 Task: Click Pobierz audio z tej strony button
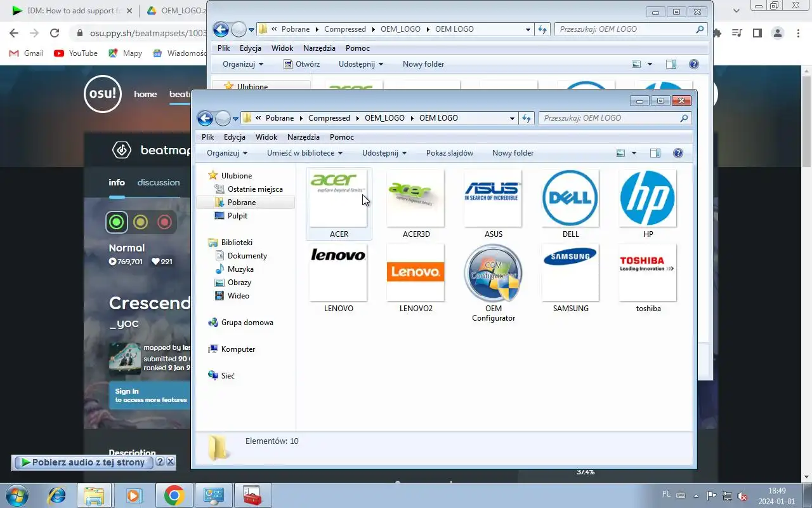[x=83, y=462]
